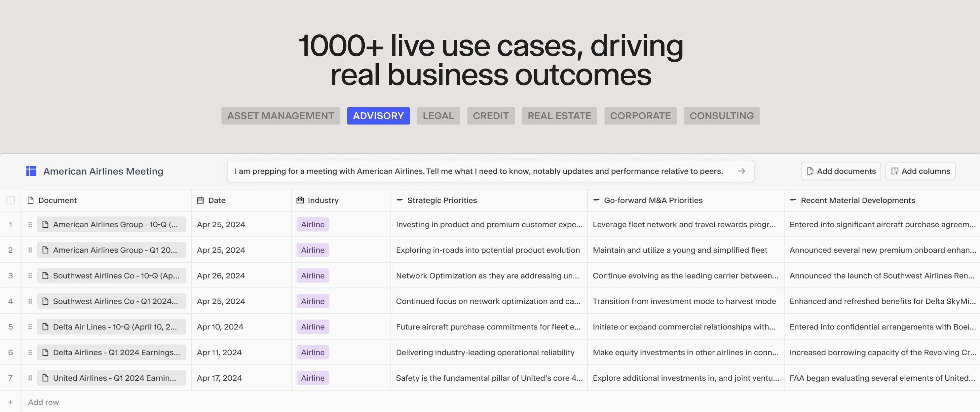
Task: Grab the drag handle on row 6
Action: tap(30, 352)
